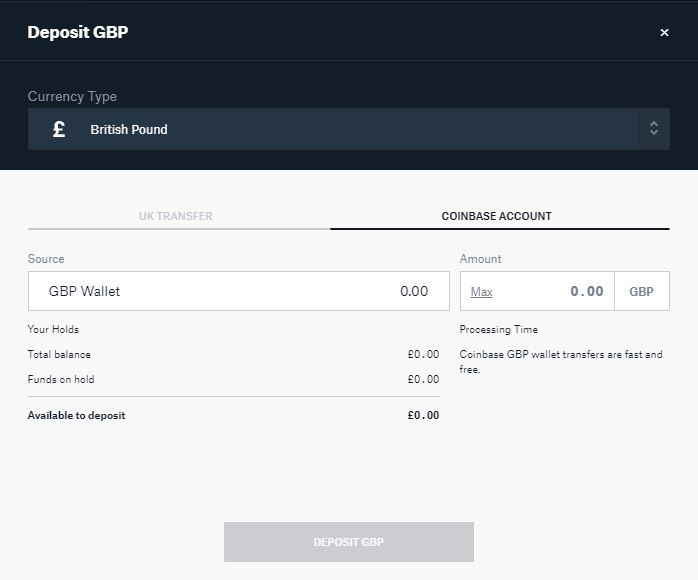This screenshot has width=698, height=580.
Task: Click the Deposit GBP button
Action: click(349, 542)
